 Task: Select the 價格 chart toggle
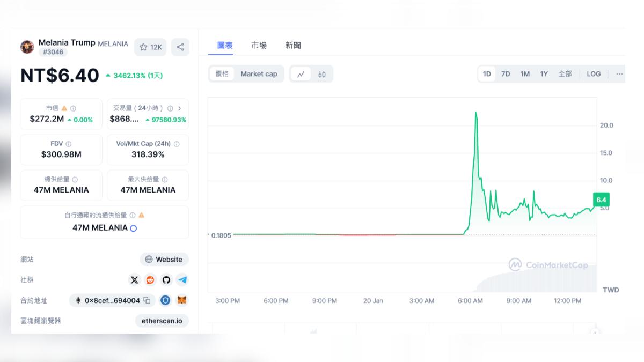[222, 74]
